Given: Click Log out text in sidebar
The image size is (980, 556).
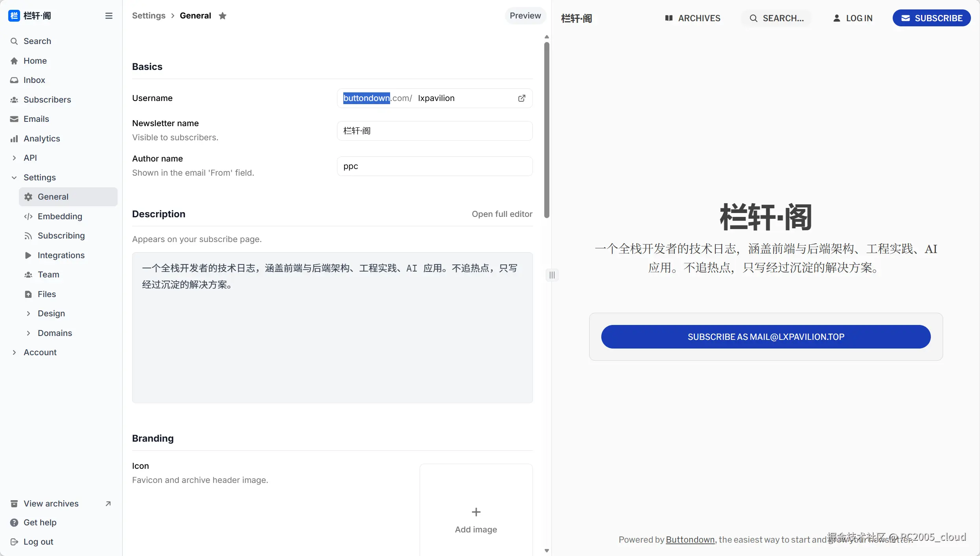Looking at the screenshot, I should coord(39,542).
